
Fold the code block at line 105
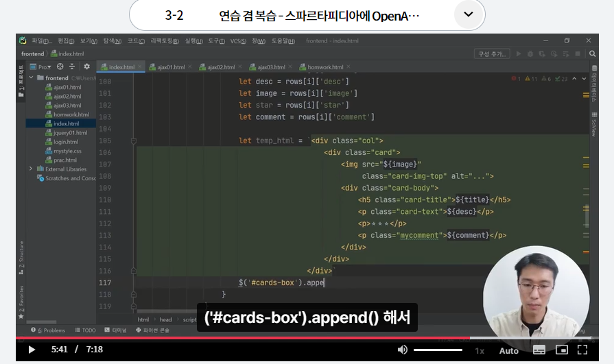point(134,141)
